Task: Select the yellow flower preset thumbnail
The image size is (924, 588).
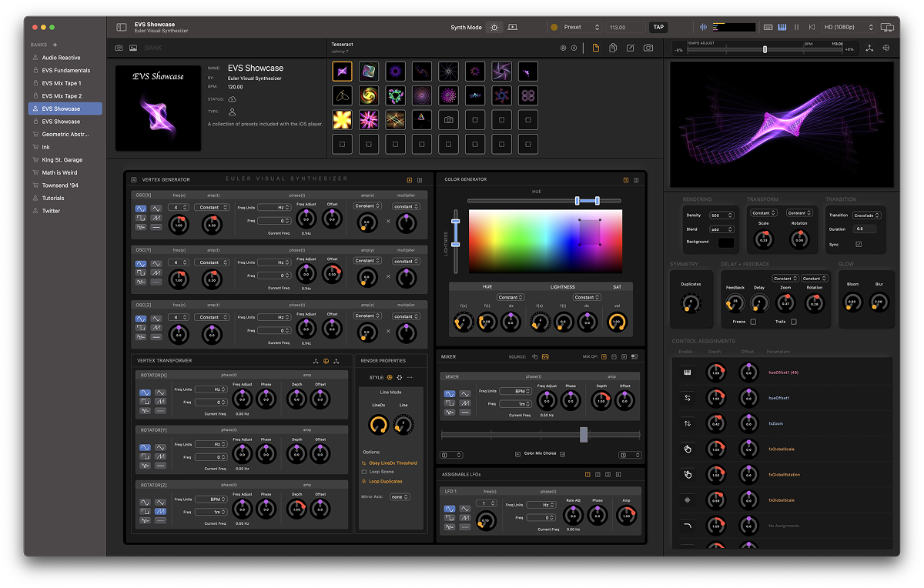Action: (343, 119)
